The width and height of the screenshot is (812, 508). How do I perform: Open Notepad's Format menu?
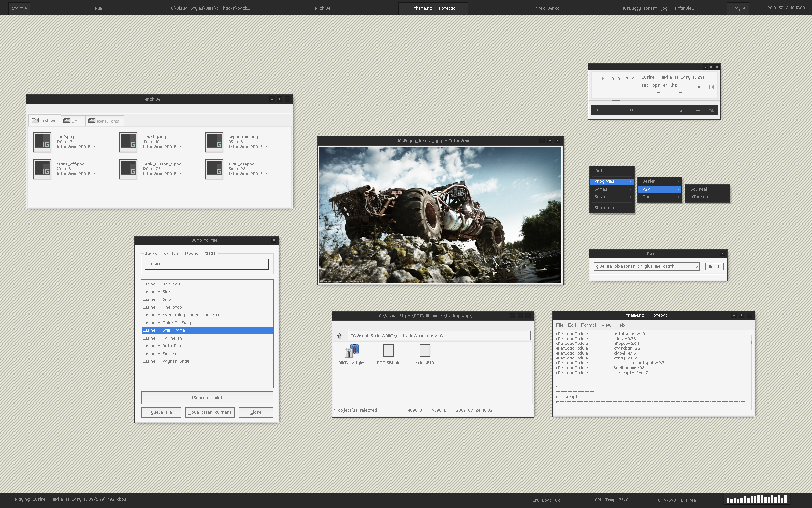[589, 325]
